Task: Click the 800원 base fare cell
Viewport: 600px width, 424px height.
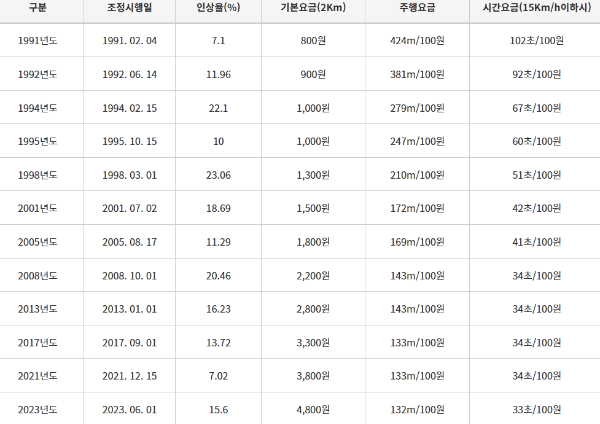Action: click(x=313, y=41)
